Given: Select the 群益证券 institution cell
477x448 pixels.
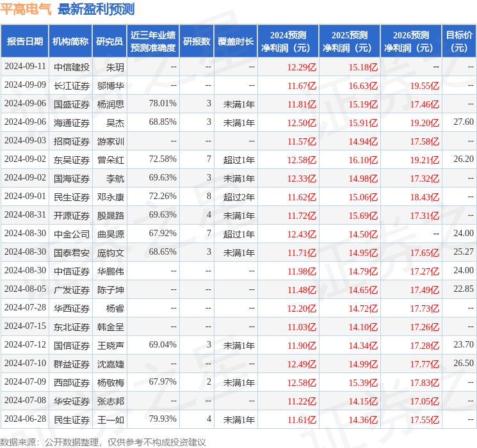Looking at the screenshot, I should click(72, 364).
